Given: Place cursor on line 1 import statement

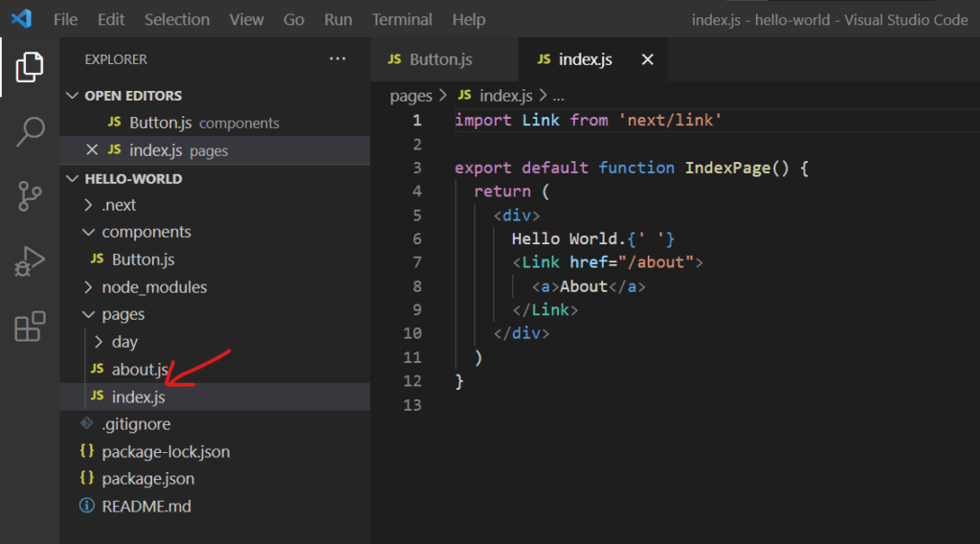Looking at the screenshot, I should point(588,120).
